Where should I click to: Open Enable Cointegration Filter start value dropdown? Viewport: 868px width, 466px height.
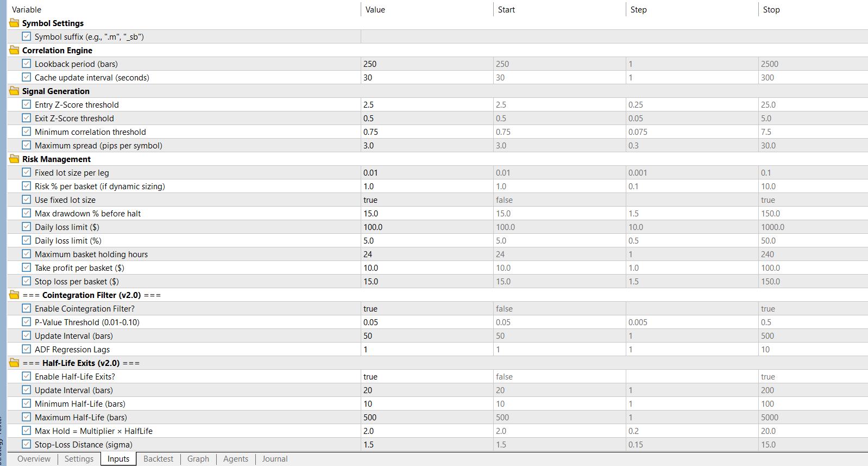[x=559, y=308]
